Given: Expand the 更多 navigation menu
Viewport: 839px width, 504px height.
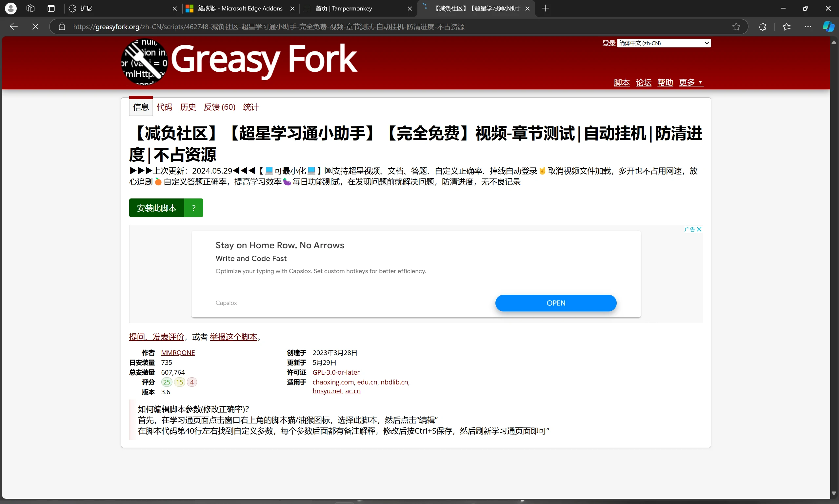Looking at the screenshot, I should click(691, 82).
